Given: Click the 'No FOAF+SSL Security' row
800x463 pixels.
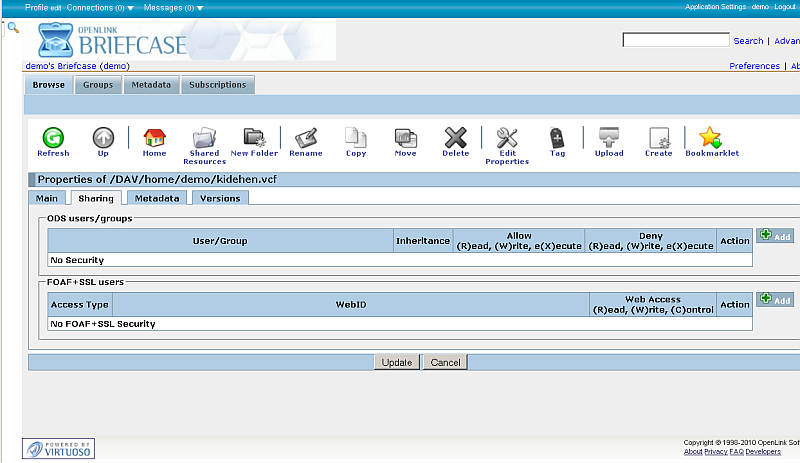Looking at the screenshot, I should click(x=400, y=324).
